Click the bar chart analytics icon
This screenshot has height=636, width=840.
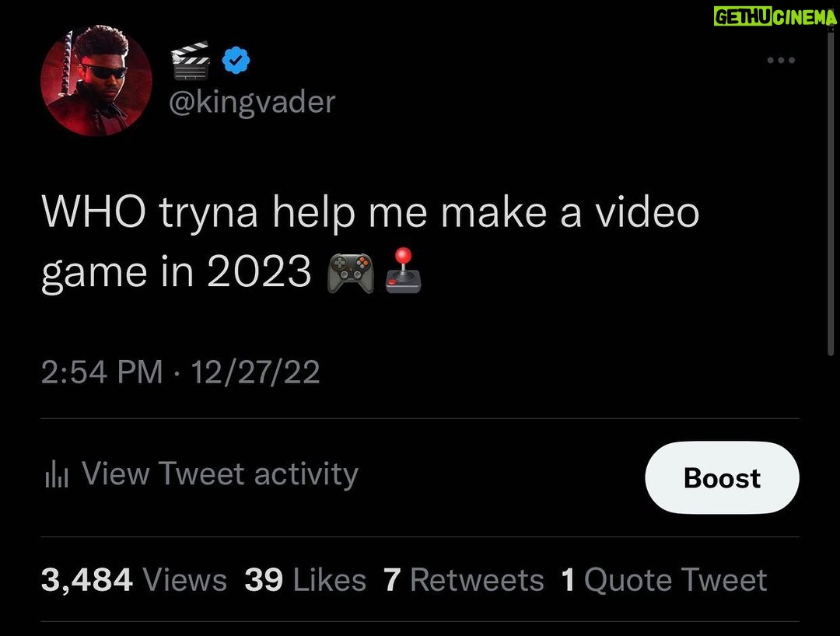point(56,474)
